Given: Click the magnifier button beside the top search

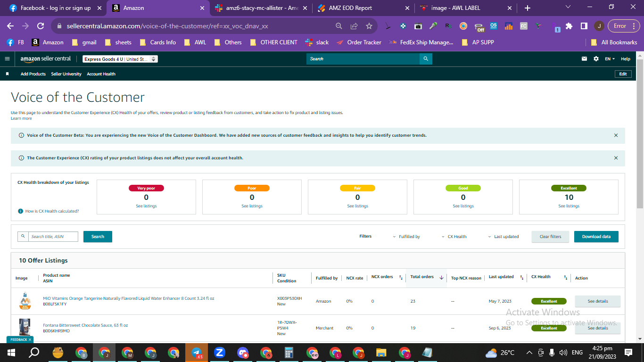Looking at the screenshot, I should (426, 59).
